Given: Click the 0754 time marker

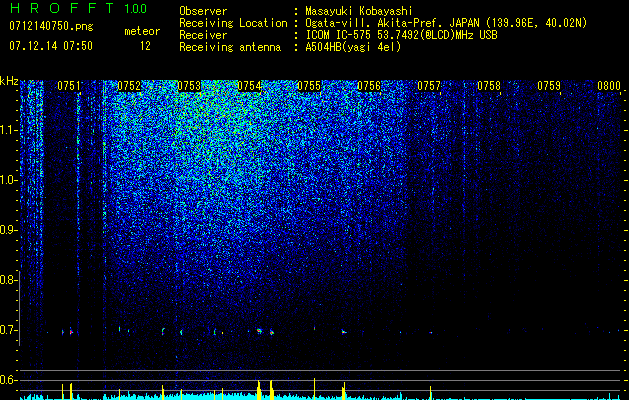Looking at the screenshot, I should (249, 86).
